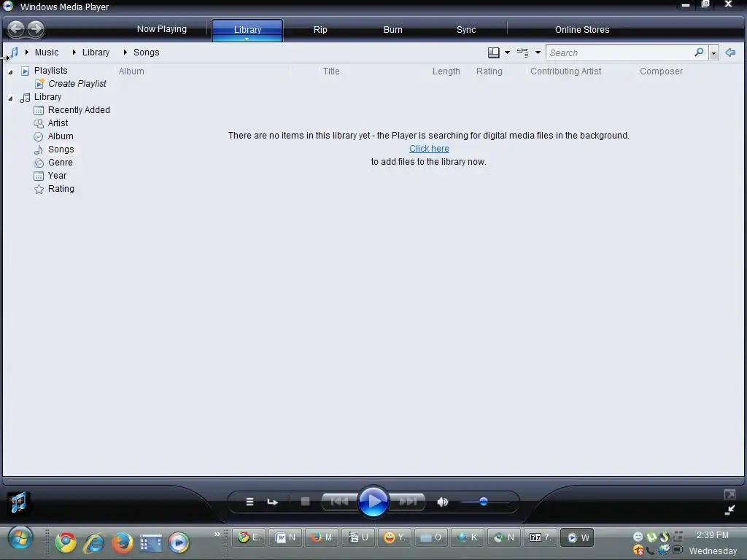The image size is (747, 560).
Task: Select Genre in the library tree
Action: click(x=61, y=163)
